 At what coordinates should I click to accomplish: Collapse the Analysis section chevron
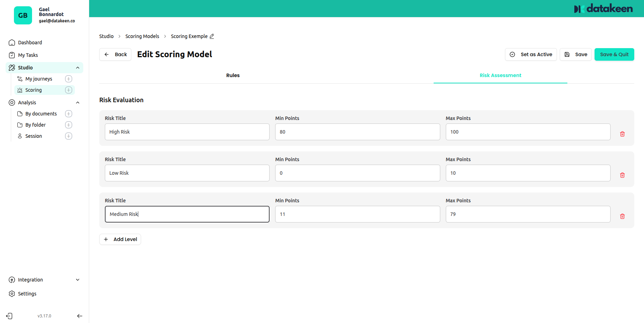tap(78, 103)
